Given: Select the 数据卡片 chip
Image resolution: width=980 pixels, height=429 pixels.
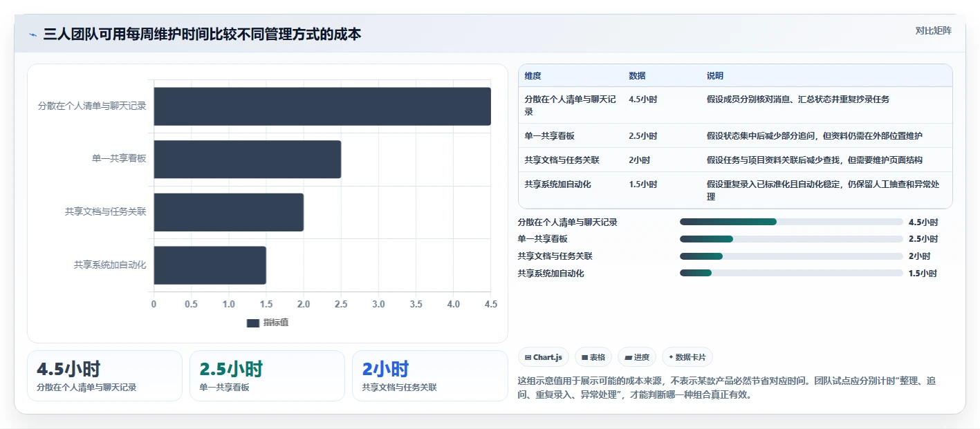Looking at the screenshot, I should (x=687, y=357).
